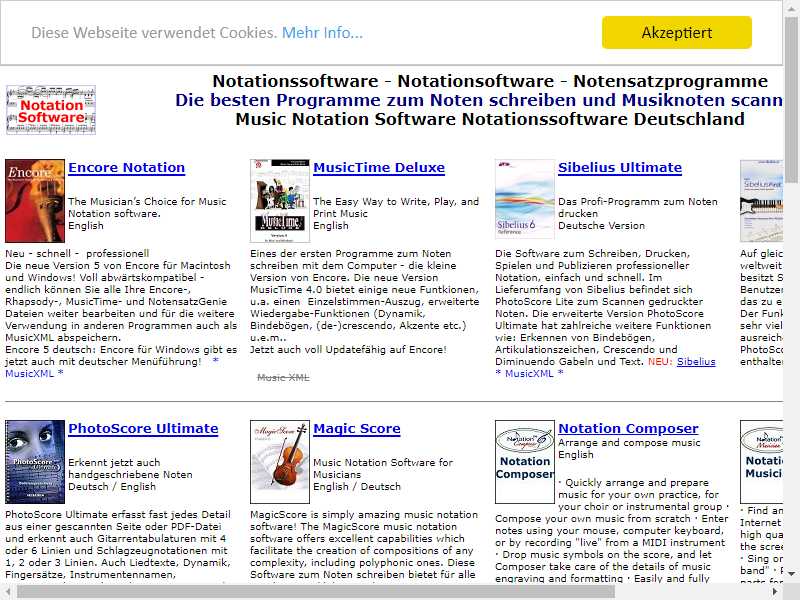Accept cookies with the Akzeptiert button
800x600 pixels.
coord(677,33)
